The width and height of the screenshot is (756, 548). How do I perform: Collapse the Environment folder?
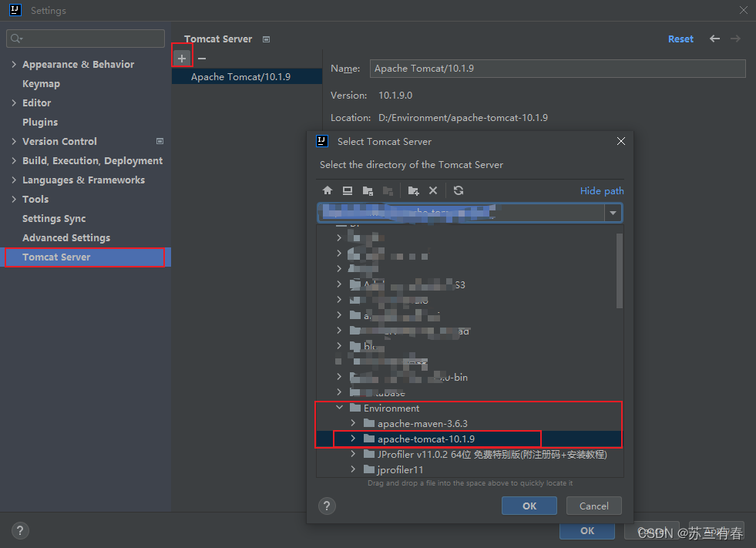click(339, 408)
